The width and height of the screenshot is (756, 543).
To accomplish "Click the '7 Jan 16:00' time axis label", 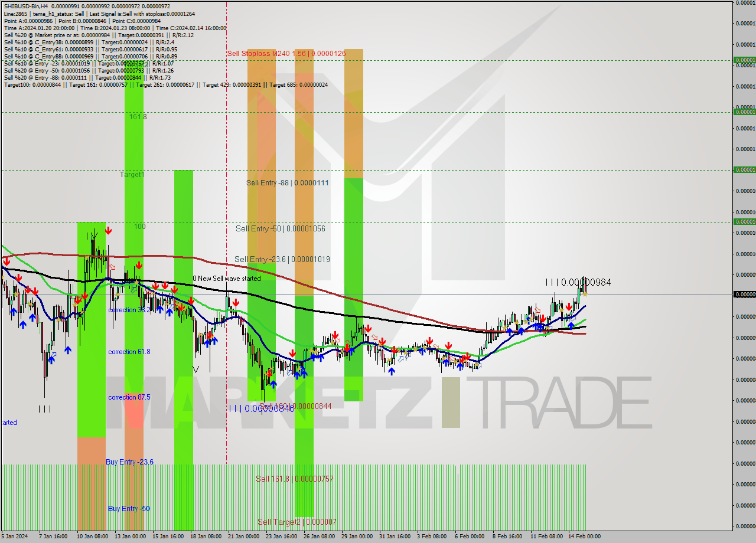I will coord(53,537).
